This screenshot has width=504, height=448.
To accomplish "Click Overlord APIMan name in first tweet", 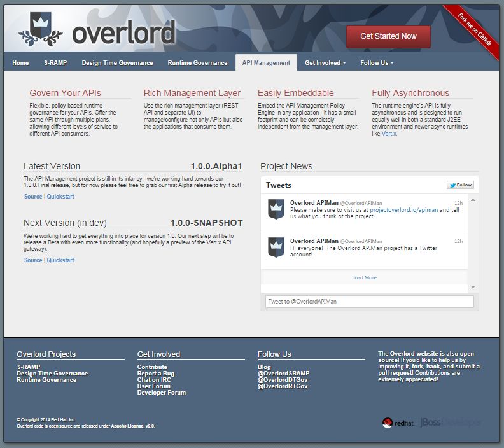I will 314,203.
